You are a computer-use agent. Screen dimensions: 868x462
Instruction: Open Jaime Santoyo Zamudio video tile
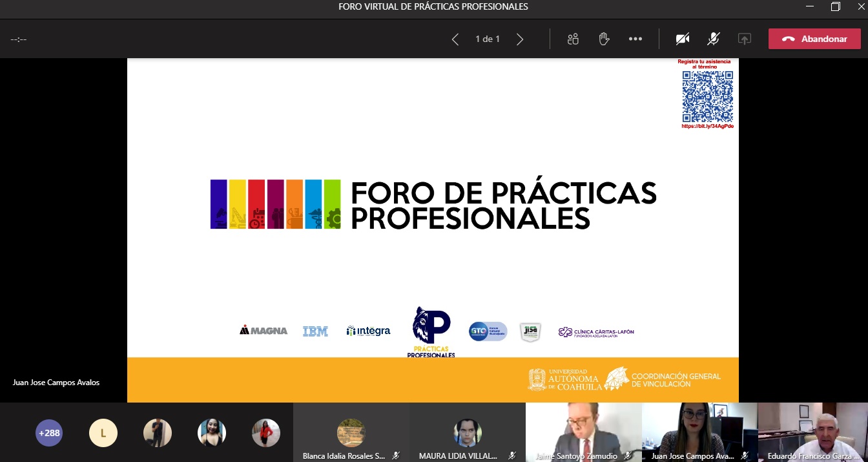[583, 432]
